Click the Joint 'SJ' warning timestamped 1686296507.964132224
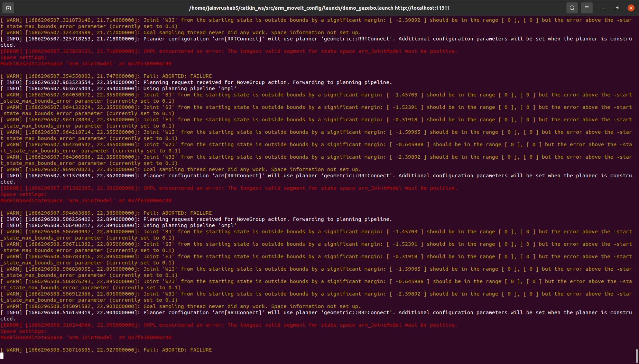The image size is (639, 364). coord(316,110)
